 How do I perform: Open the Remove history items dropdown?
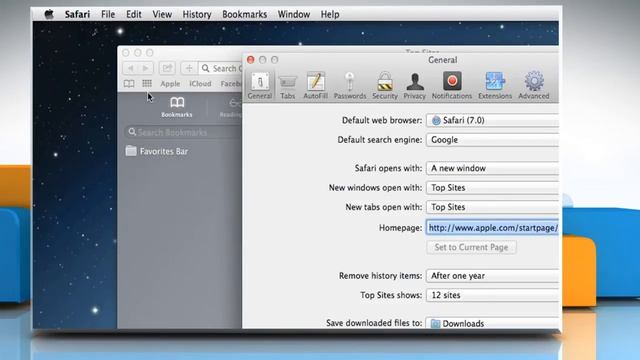[492, 276]
